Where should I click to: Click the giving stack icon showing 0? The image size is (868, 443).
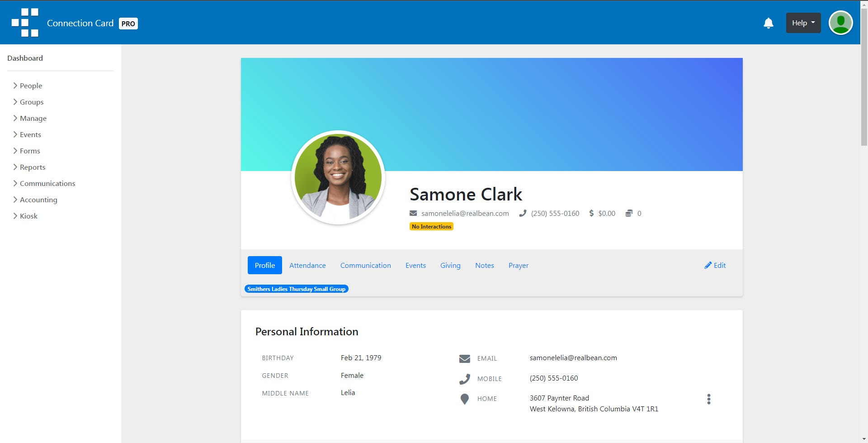click(x=628, y=213)
